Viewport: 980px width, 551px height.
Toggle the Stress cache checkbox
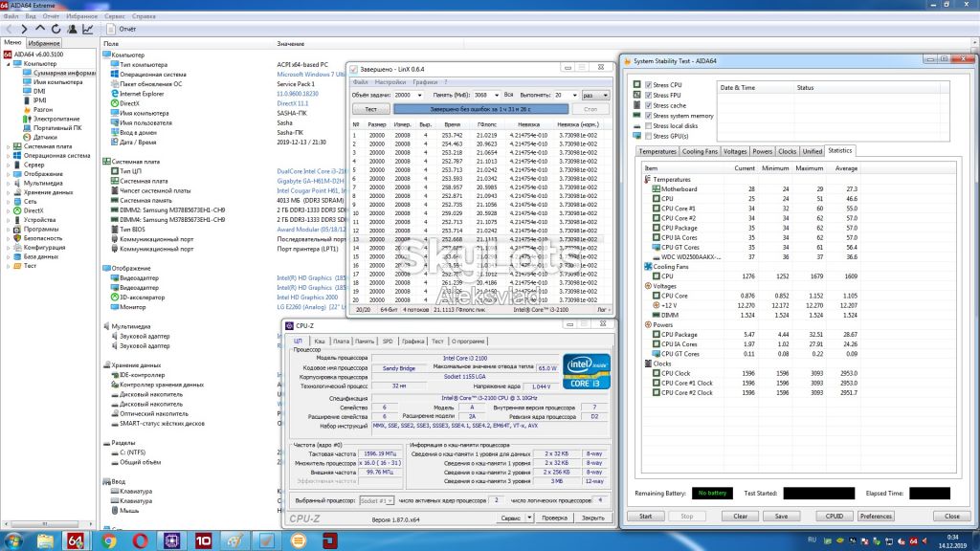click(649, 105)
